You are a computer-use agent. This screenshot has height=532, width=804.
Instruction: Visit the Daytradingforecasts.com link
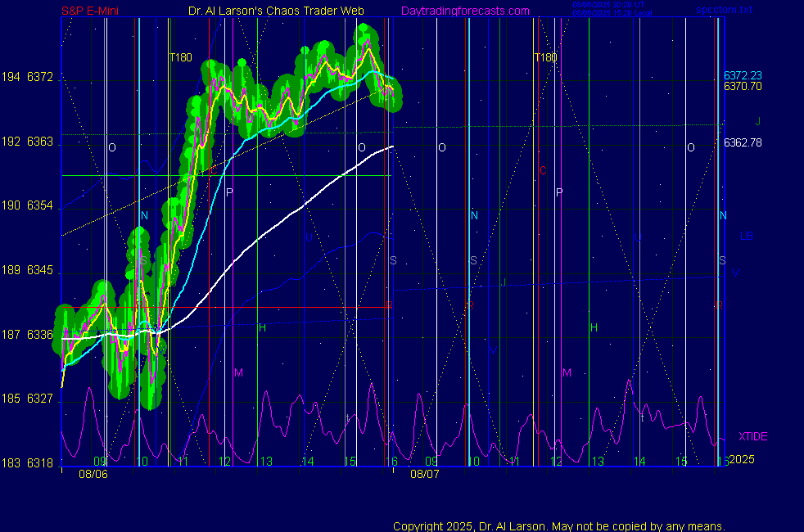(x=464, y=11)
